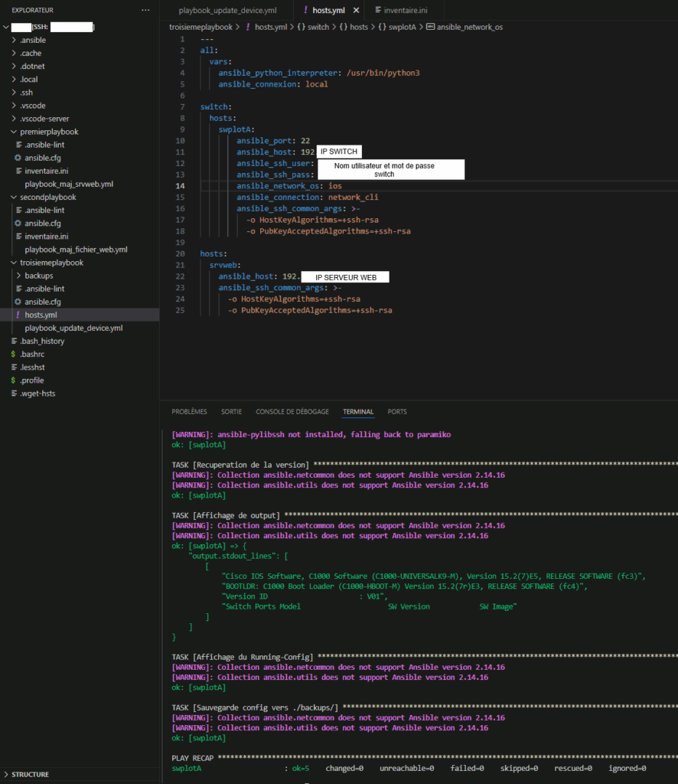Click the lines icon on inventaire.ini tab

(x=376, y=11)
